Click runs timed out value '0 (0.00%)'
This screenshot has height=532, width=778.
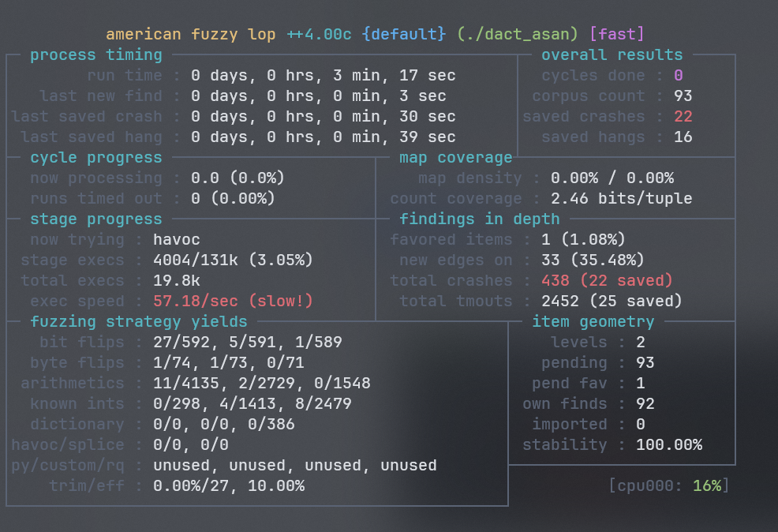pyautogui.click(x=233, y=198)
